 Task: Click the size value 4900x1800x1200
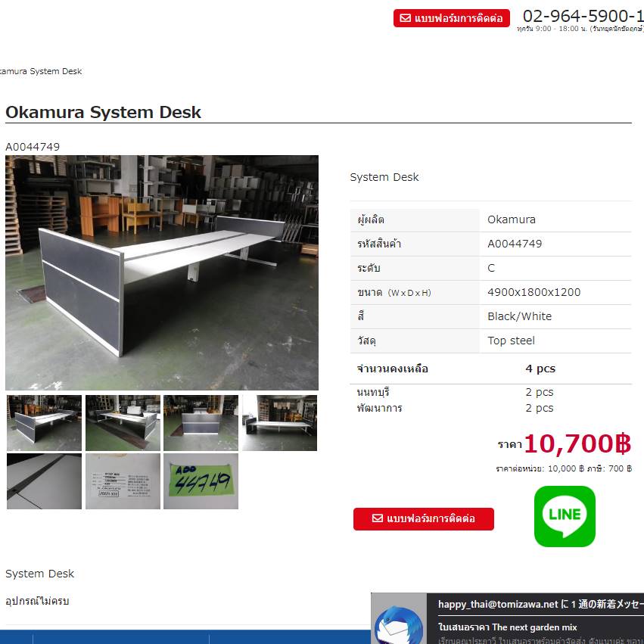pyautogui.click(x=534, y=292)
